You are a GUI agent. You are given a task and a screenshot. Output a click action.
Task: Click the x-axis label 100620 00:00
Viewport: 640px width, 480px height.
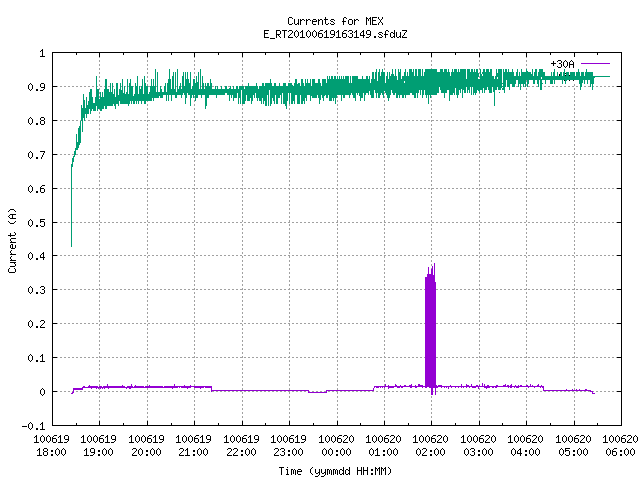point(336,446)
